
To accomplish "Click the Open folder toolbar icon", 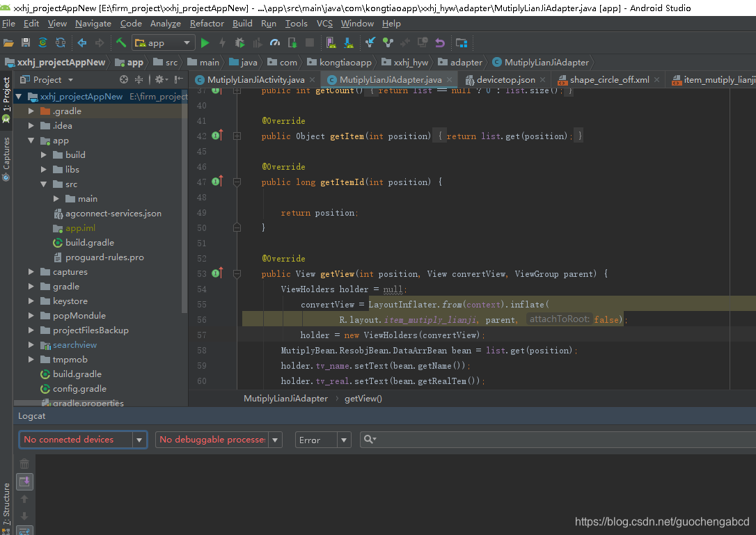I will pos(8,43).
